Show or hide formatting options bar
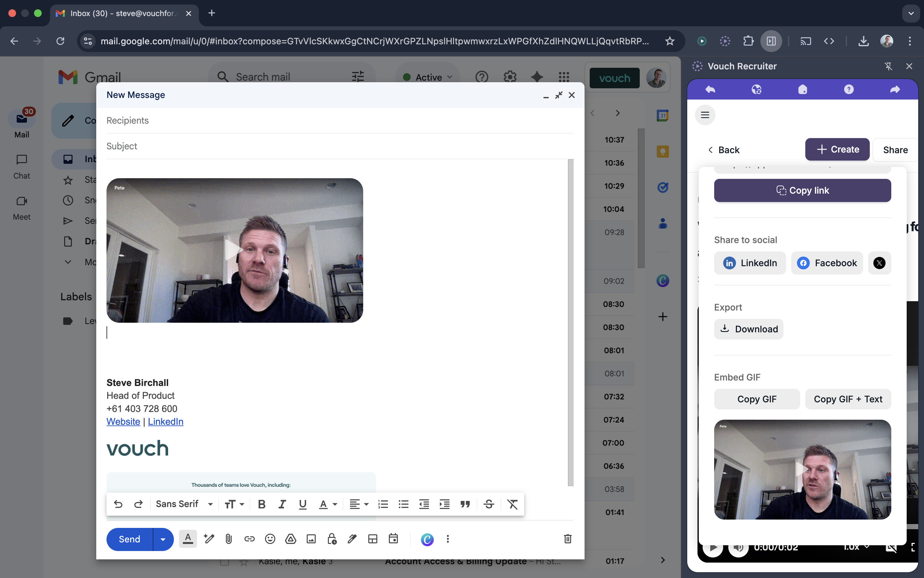 pos(188,539)
